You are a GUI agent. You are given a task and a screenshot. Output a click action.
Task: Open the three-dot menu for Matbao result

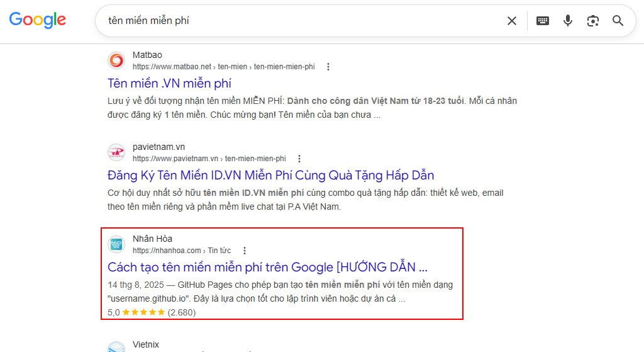click(x=328, y=67)
